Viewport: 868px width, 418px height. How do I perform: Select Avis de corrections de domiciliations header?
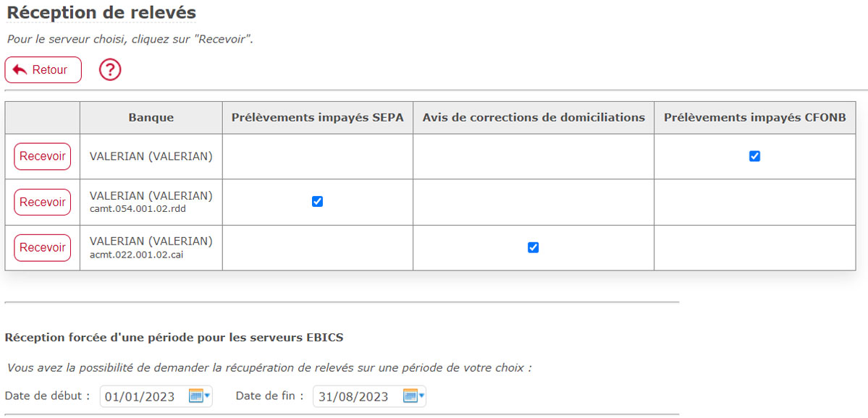(x=534, y=117)
